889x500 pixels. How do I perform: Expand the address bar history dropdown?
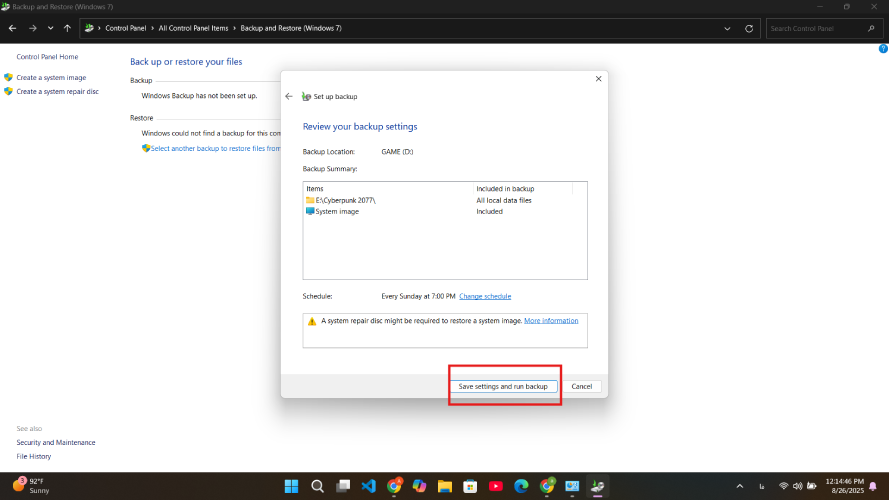point(727,28)
